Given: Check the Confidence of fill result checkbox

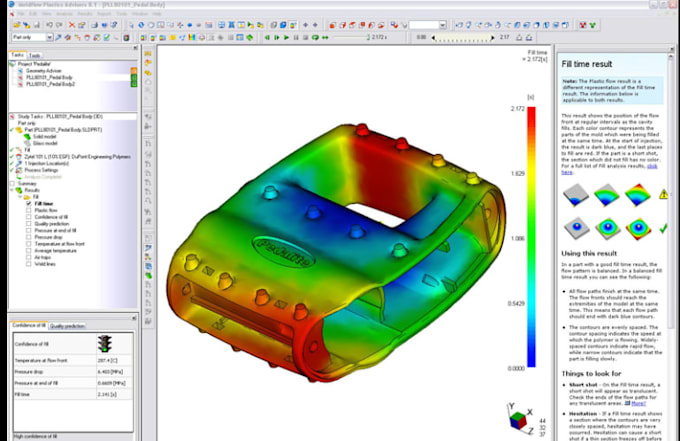Looking at the screenshot, I should pos(29,217).
